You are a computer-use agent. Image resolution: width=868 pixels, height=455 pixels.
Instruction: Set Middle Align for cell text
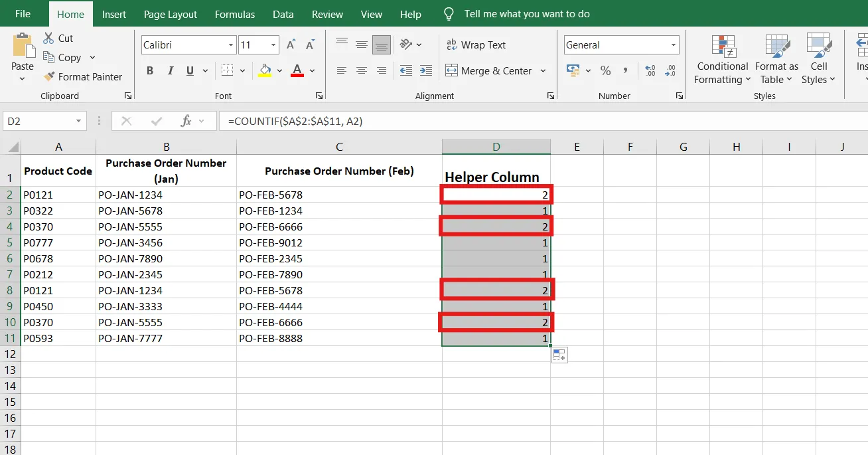362,45
